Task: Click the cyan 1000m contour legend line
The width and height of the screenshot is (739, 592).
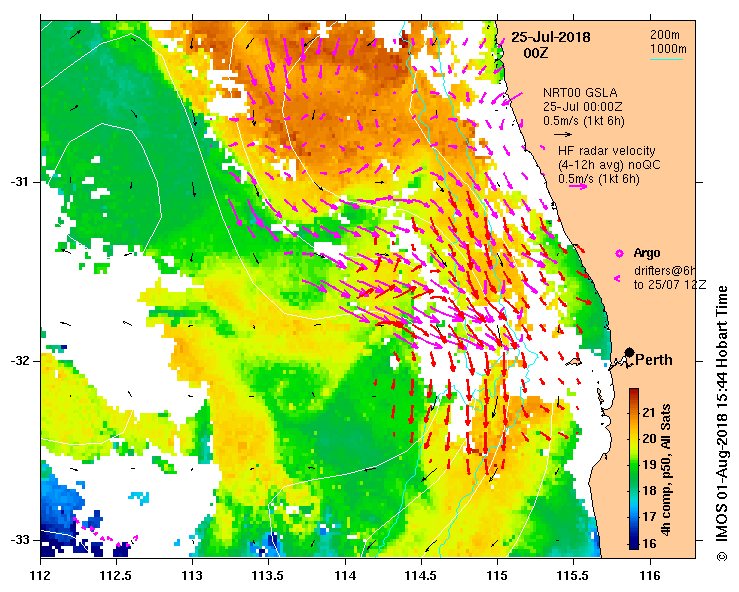Action: (666, 59)
